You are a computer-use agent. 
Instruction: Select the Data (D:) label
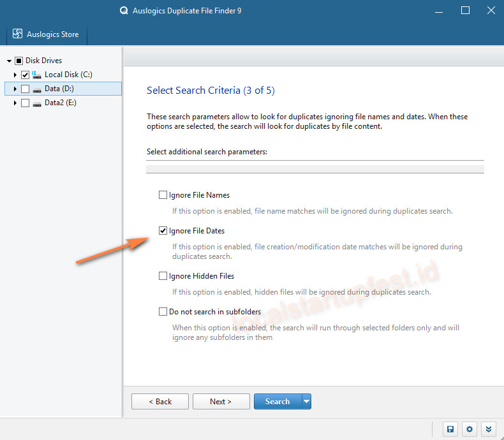coord(59,89)
